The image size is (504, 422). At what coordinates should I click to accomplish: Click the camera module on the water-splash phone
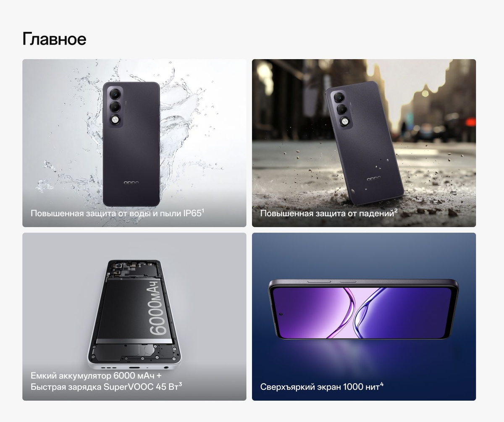[115, 107]
